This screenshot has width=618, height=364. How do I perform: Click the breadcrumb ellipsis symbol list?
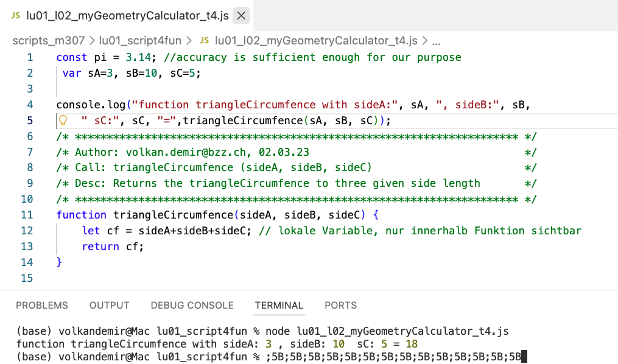436,41
